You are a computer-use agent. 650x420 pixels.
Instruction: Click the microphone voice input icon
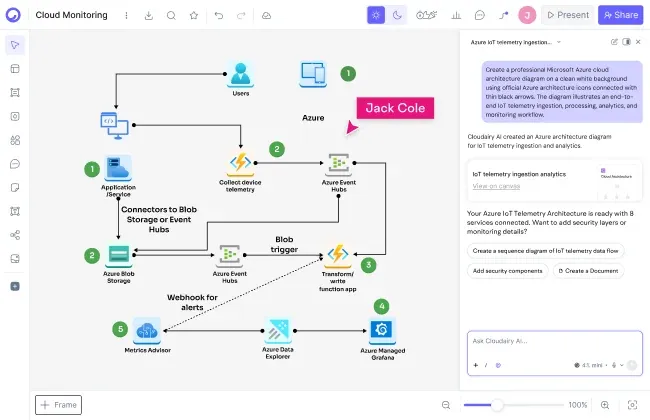click(x=614, y=365)
